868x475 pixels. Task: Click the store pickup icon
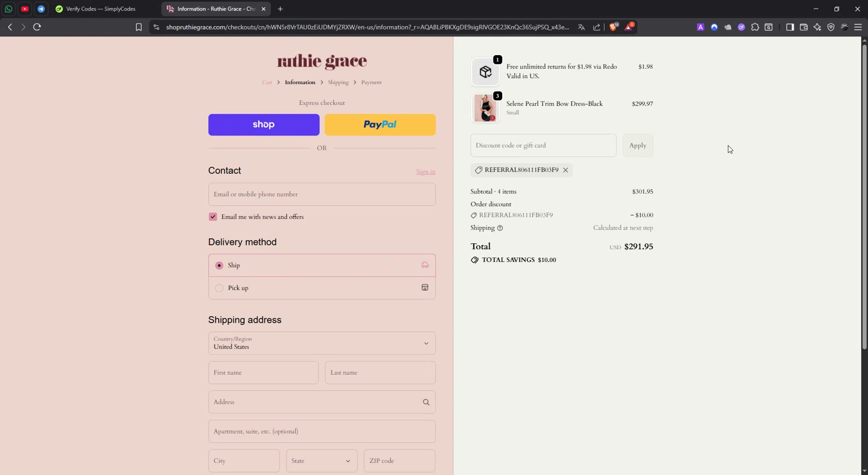click(425, 287)
